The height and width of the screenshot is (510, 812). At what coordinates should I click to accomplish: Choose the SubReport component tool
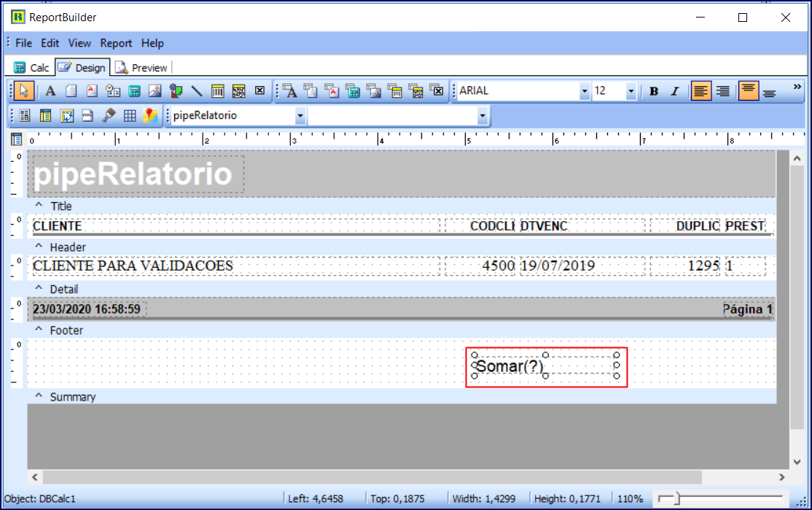46,115
